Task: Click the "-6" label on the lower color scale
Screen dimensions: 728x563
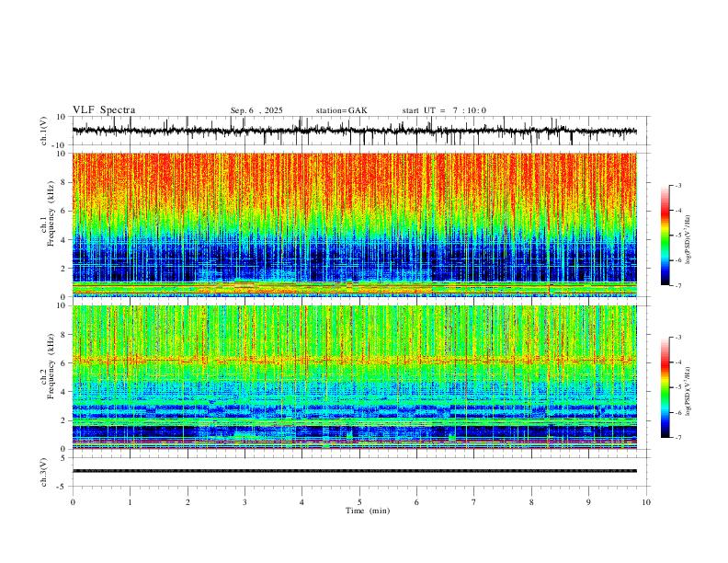Action: pyautogui.click(x=678, y=412)
